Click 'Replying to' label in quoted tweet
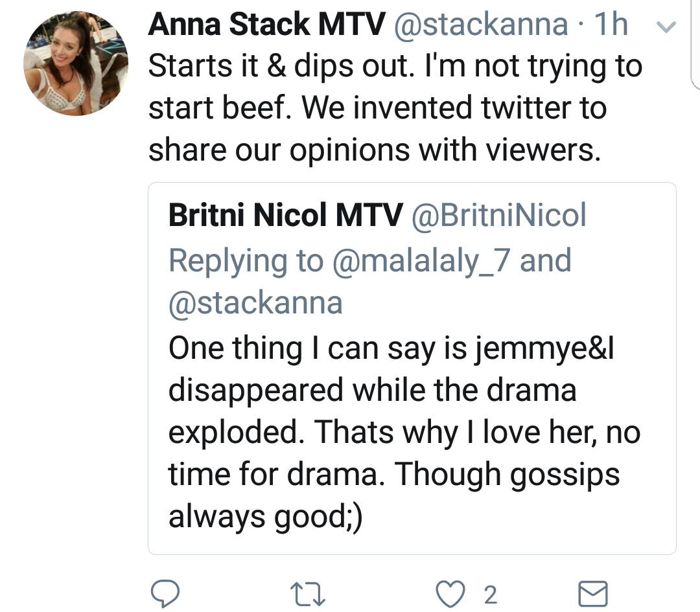 coord(246,262)
